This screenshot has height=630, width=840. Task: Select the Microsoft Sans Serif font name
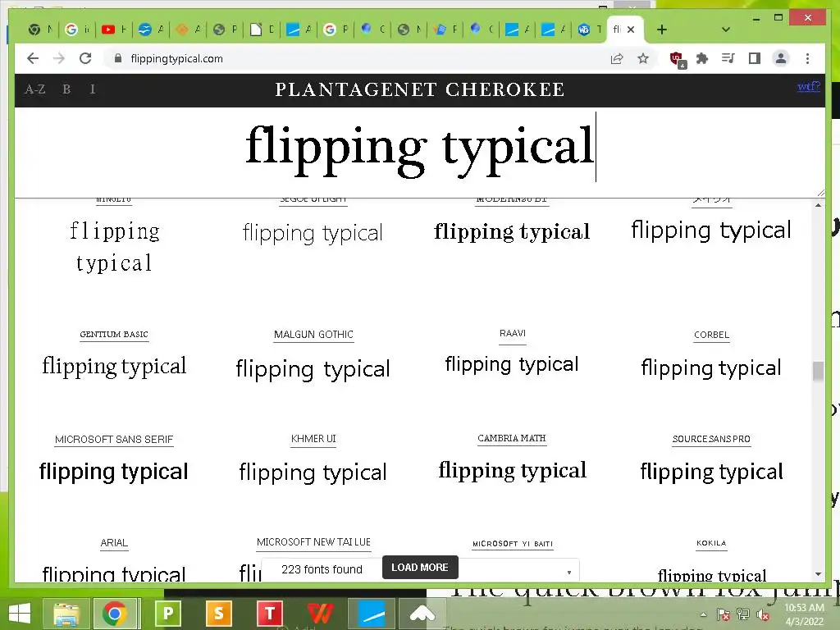click(x=114, y=440)
